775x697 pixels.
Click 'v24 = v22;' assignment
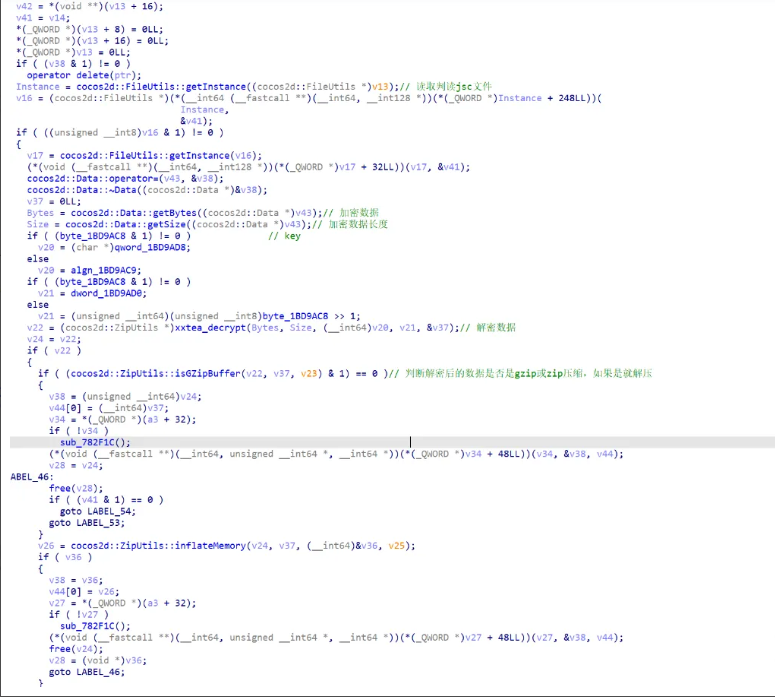click(x=54, y=339)
